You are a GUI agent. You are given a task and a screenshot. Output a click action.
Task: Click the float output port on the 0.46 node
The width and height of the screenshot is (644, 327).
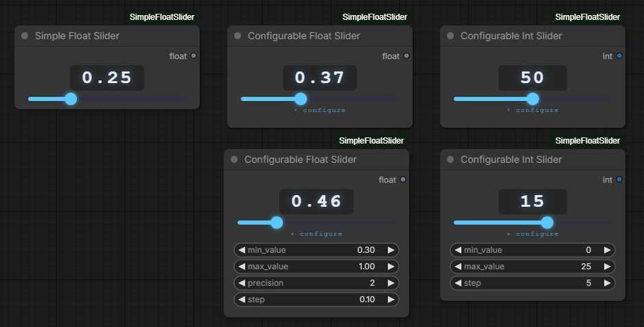[x=403, y=179]
